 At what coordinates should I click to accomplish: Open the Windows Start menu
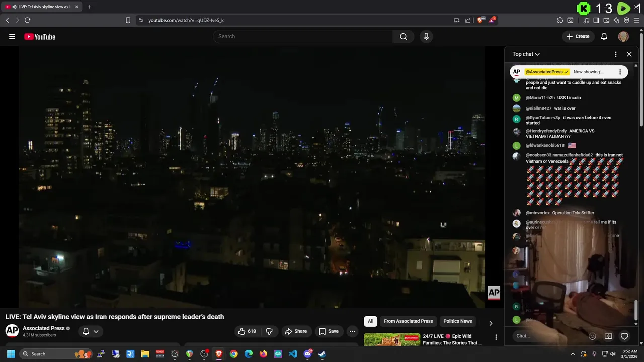[x=11, y=354]
